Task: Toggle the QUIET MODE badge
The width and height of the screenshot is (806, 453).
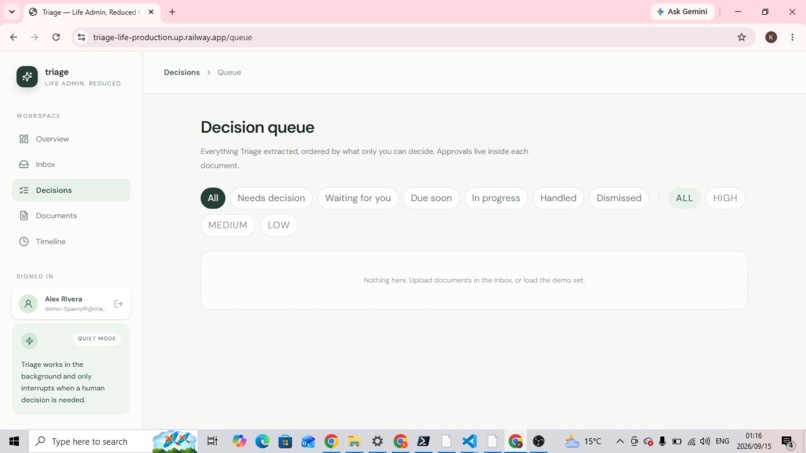Action: pos(97,338)
